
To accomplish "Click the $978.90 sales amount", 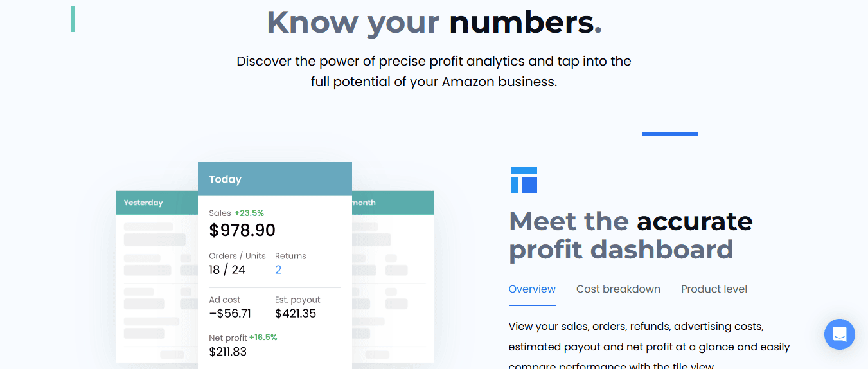I will click(242, 230).
